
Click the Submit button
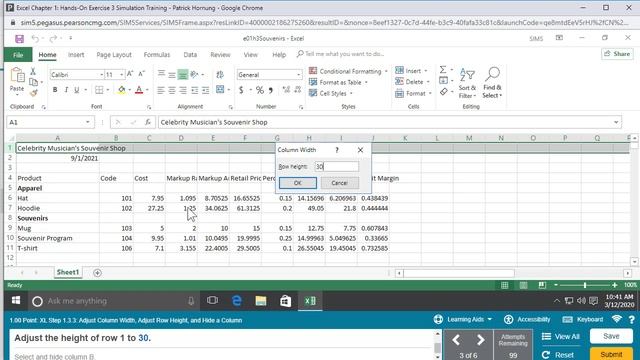pyautogui.click(x=611, y=354)
